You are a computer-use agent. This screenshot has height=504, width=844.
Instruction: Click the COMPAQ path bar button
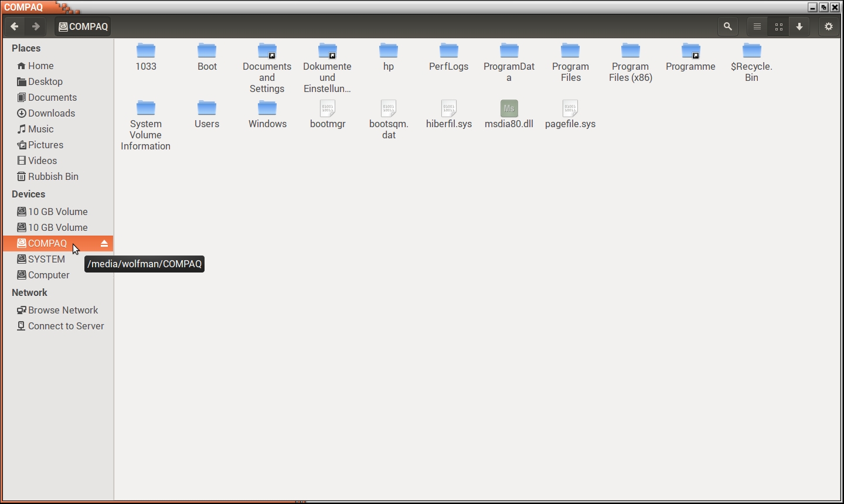tap(83, 26)
